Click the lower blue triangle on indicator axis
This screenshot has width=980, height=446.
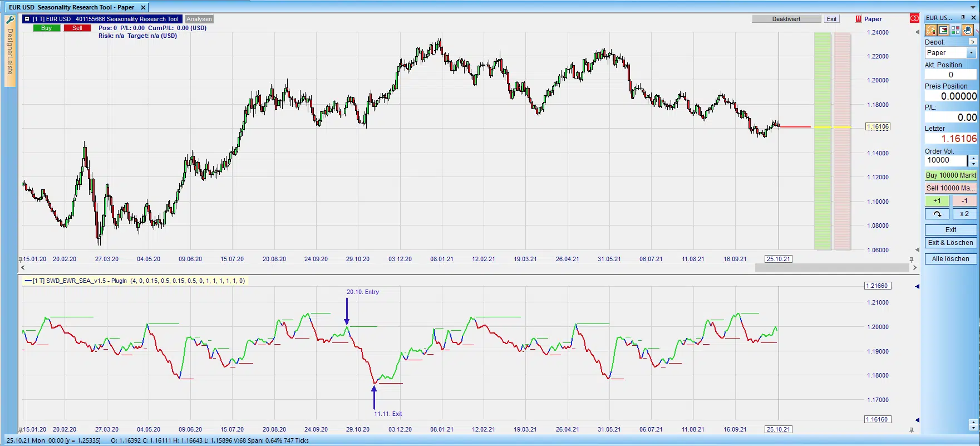(917, 420)
